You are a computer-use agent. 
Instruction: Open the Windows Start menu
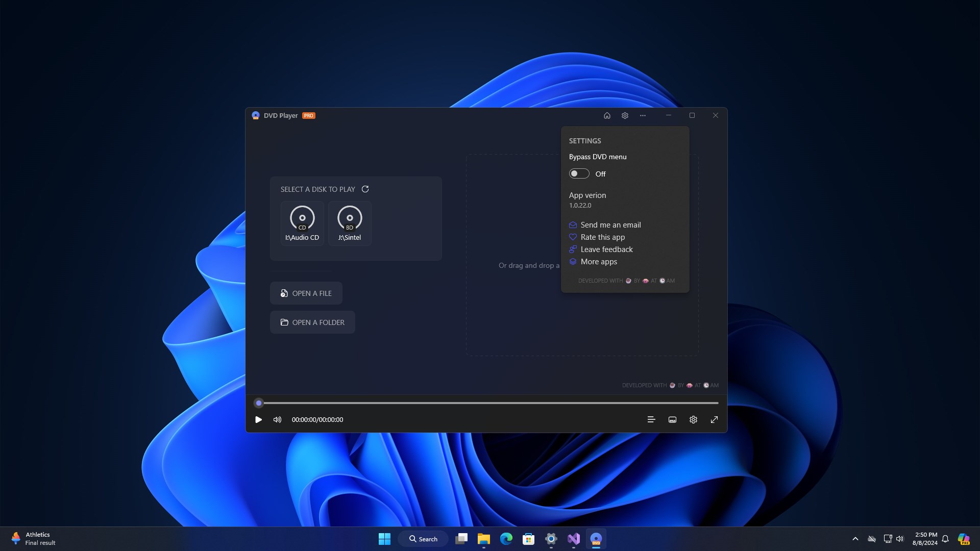(384, 538)
